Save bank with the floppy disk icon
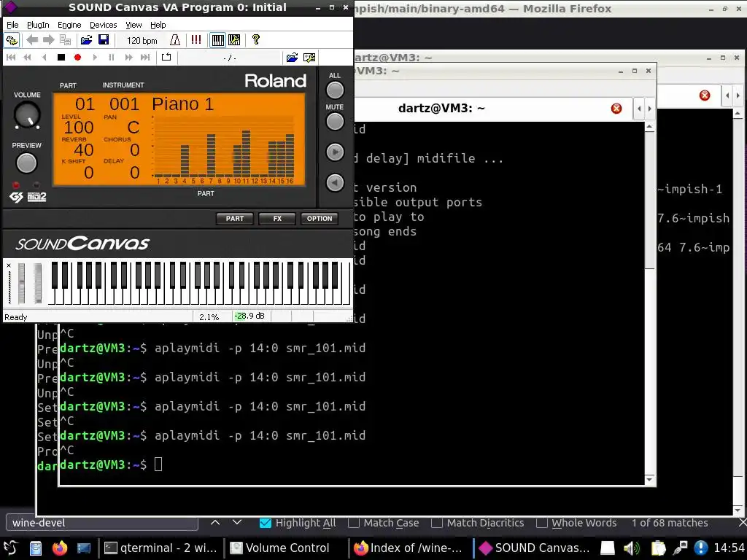The image size is (747, 560). [104, 41]
